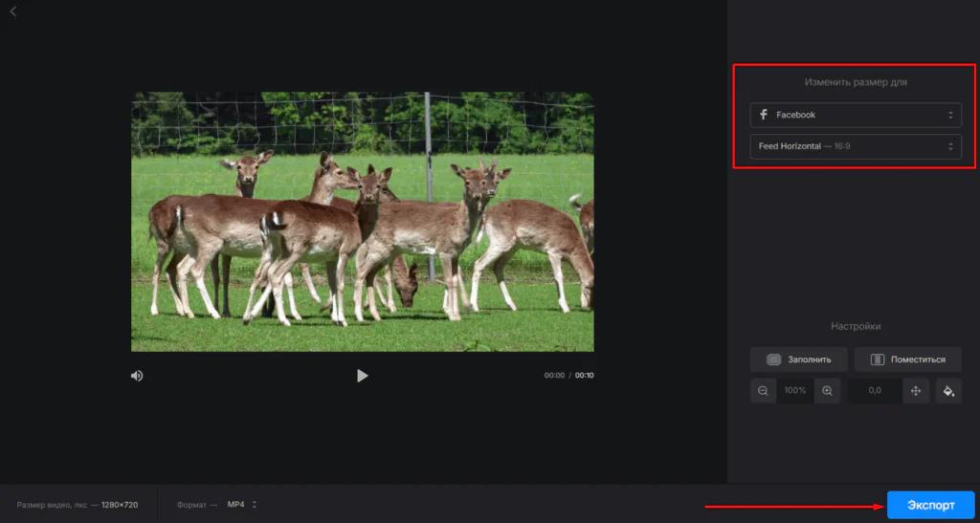Screen dimensions: 980x523
Task: Click the back arrow icon
Action: coord(12,11)
